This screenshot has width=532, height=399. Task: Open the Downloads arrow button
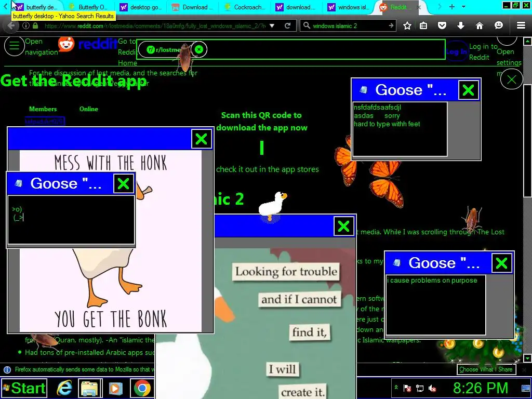coord(460,26)
